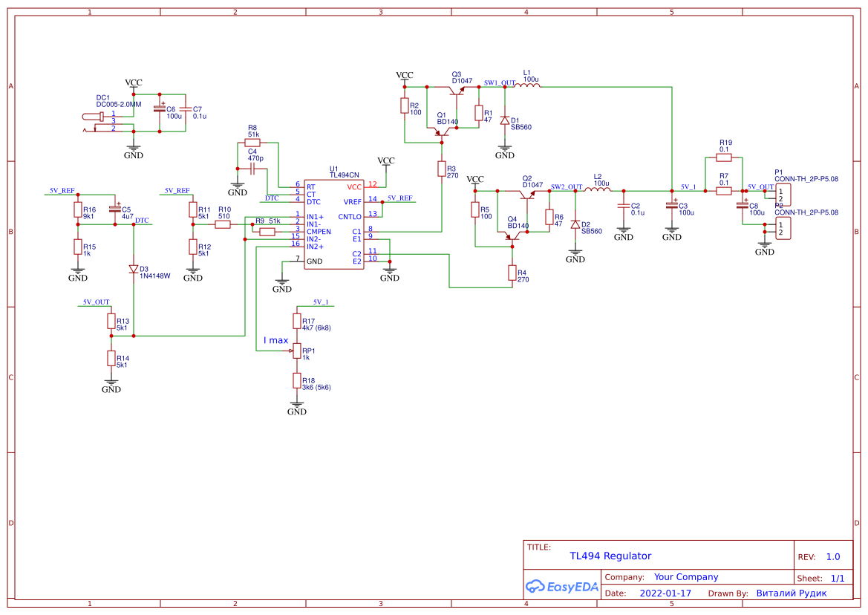Click the VREF pin label on U1
This screenshot has height=615, width=868.
pyautogui.click(x=353, y=202)
